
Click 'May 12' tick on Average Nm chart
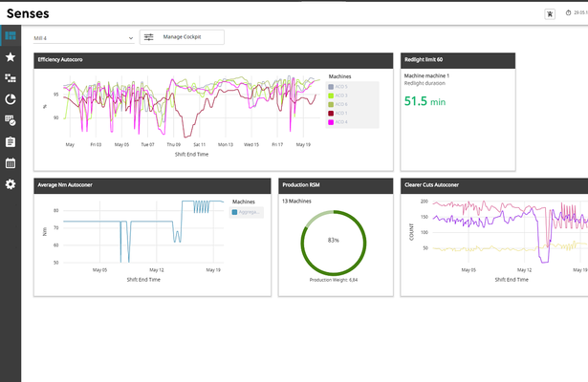pos(157,269)
